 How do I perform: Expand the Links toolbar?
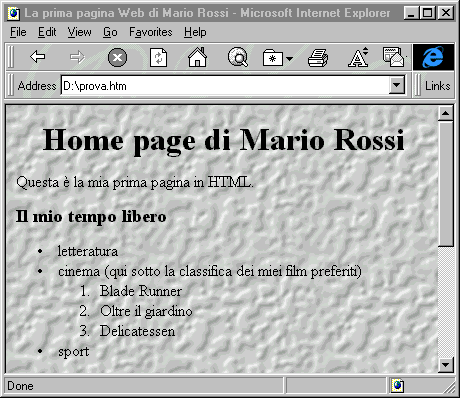437,86
